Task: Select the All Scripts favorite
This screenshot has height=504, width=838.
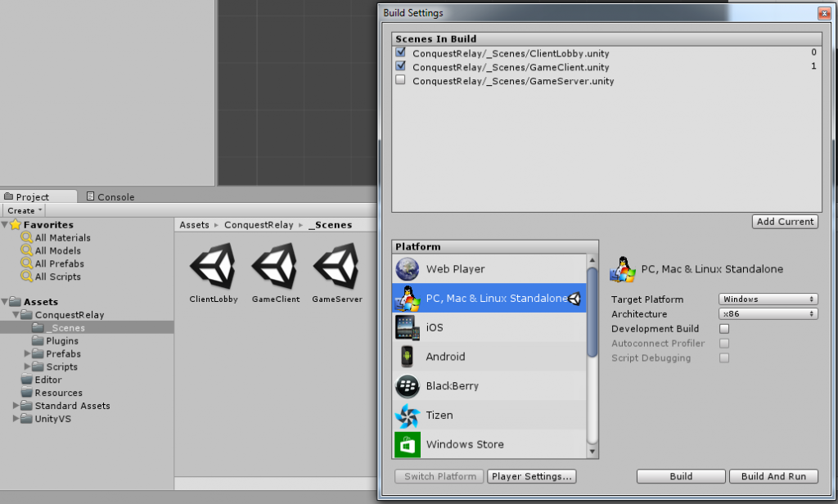Action: pyautogui.click(x=58, y=277)
